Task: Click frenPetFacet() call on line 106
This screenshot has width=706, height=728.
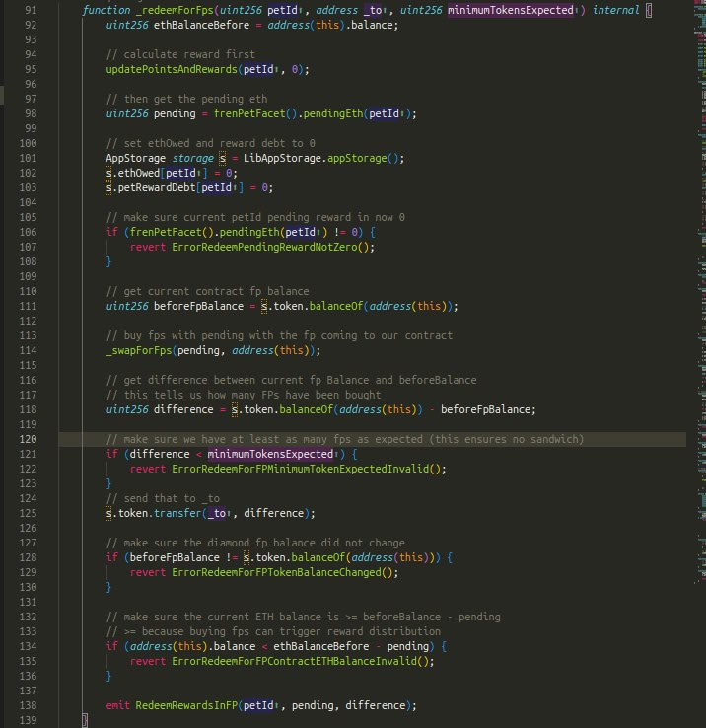Action: click(x=172, y=232)
